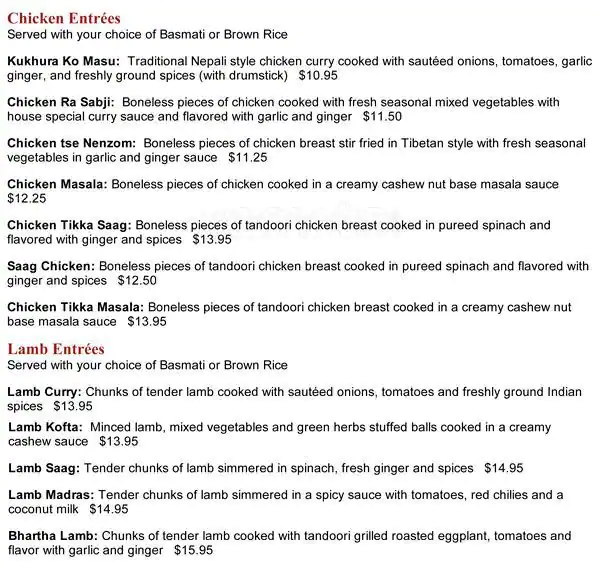
Task: Click the $15.95 Bhartha Lamb price
Action: point(193,550)
